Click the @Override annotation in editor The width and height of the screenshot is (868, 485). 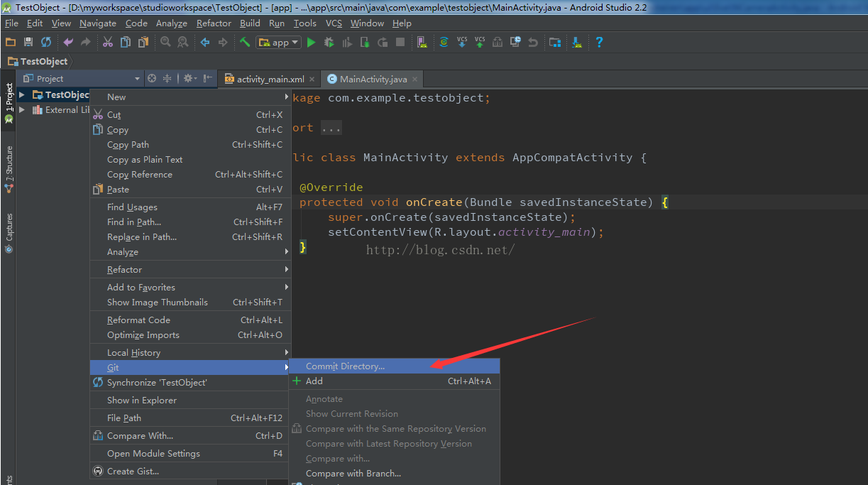pos(331,187)
